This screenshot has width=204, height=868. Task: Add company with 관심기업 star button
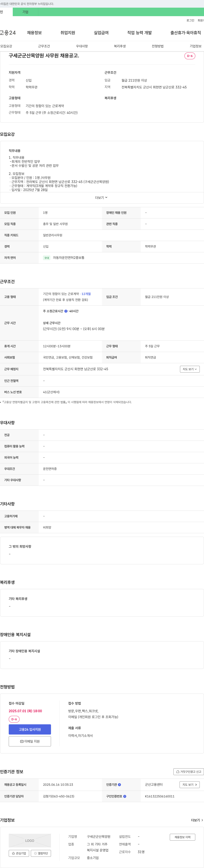tap(19, 854)
